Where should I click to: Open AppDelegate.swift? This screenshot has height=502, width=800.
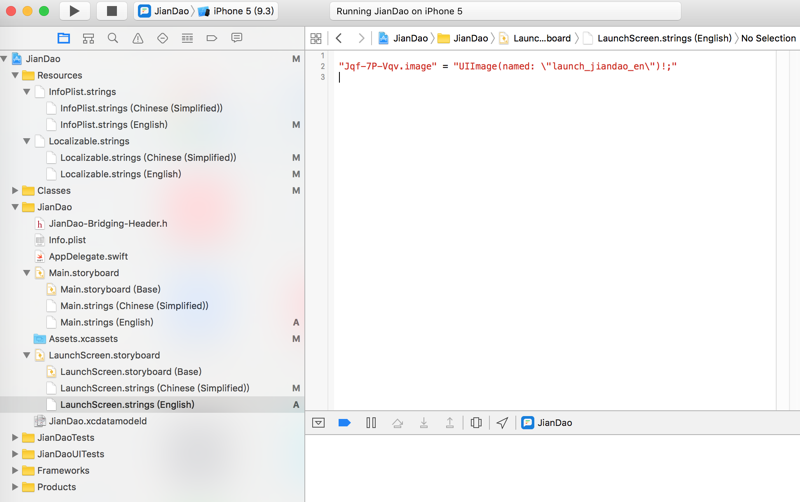coord(88,257)
